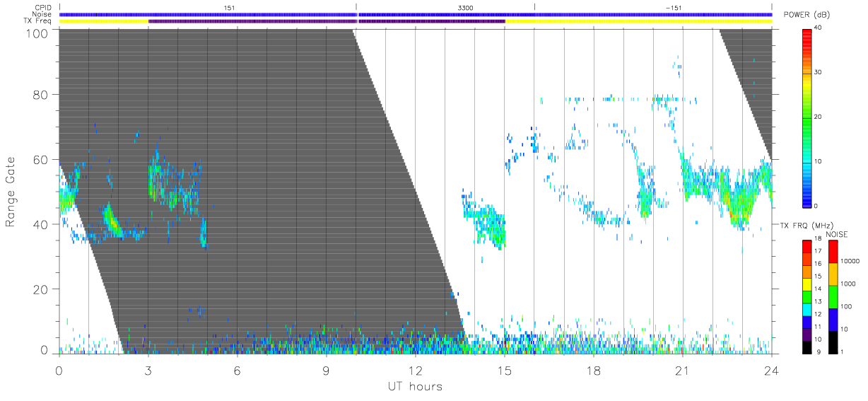This screenshot has height=401, width=868.
Task: Click the '100' label on NOISE legend
Action: [x=848, y=306]
